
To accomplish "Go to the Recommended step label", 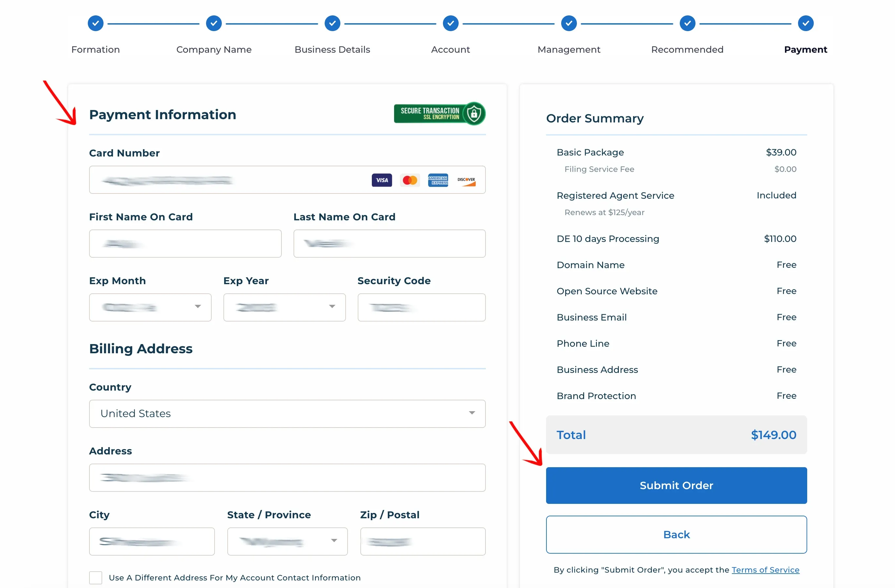I will [687, 49].
